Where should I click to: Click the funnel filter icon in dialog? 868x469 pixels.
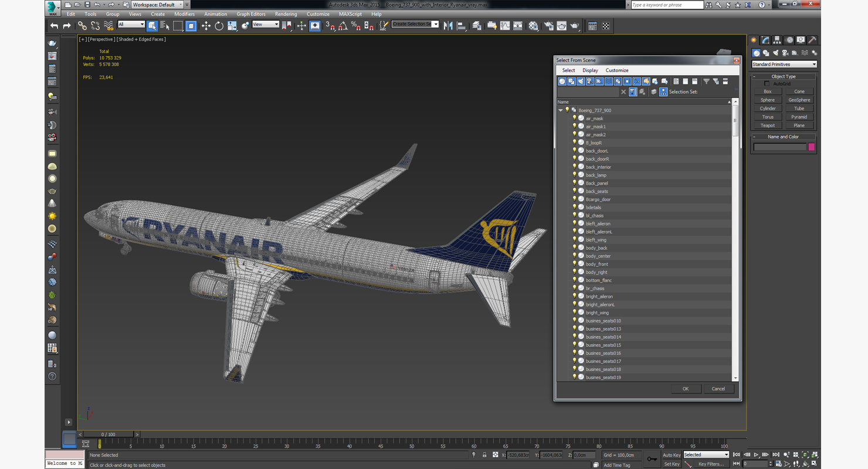pos(706,81)
